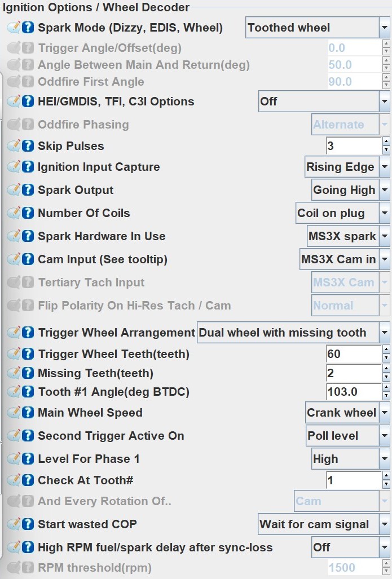The width and height of the screenshot is (392, 579).
Task: Open the Spark Mode dropdown
Action: click(x=317, y=28)
